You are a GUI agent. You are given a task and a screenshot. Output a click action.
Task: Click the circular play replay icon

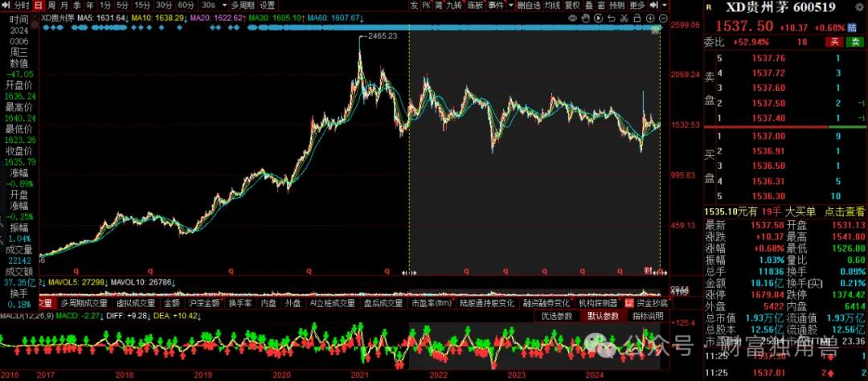click(599, 18)
